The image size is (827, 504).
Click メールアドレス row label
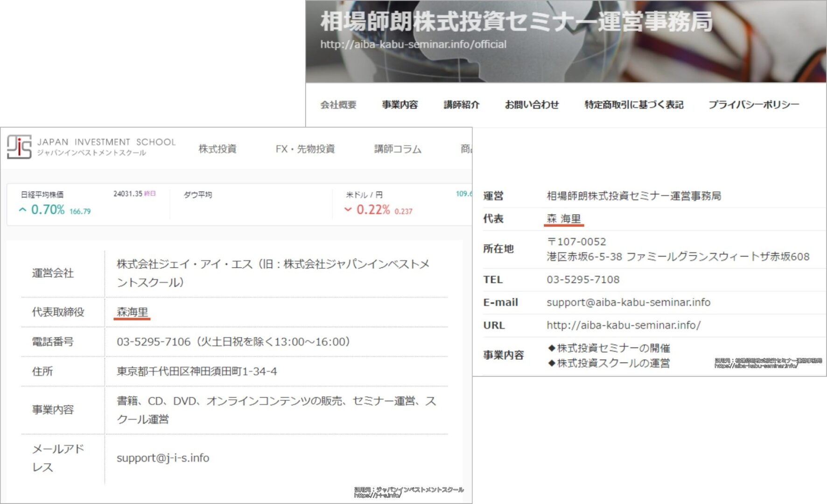58,458
